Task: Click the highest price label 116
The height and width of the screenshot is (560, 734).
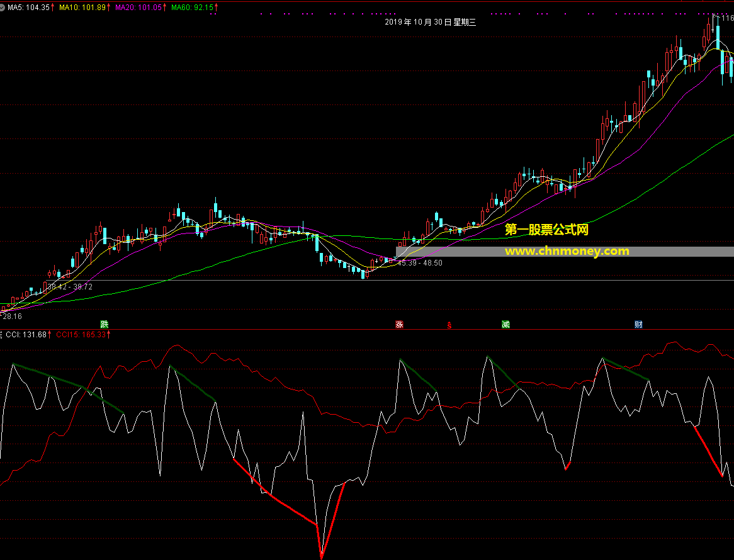Action: click(x=728, y=18)
